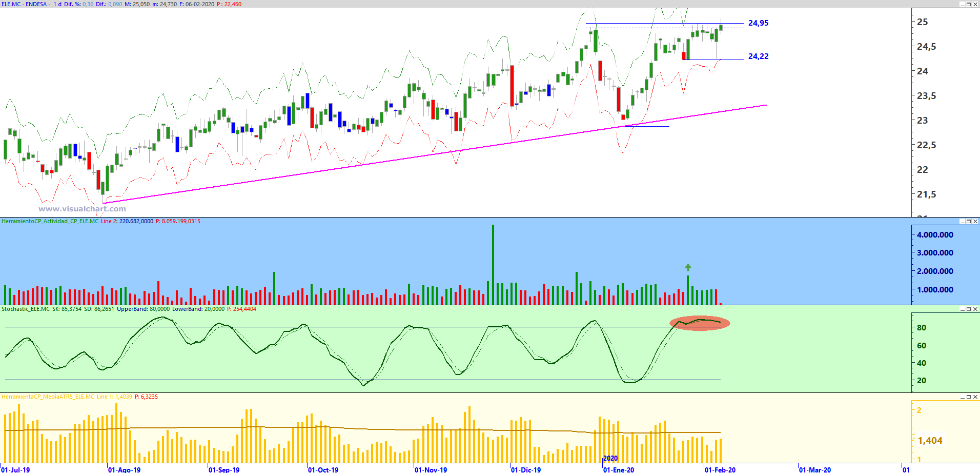This screenshot has height=473, width=980.
Task: Click the m: 24,730 low value in header
Action: click(165, 4)
